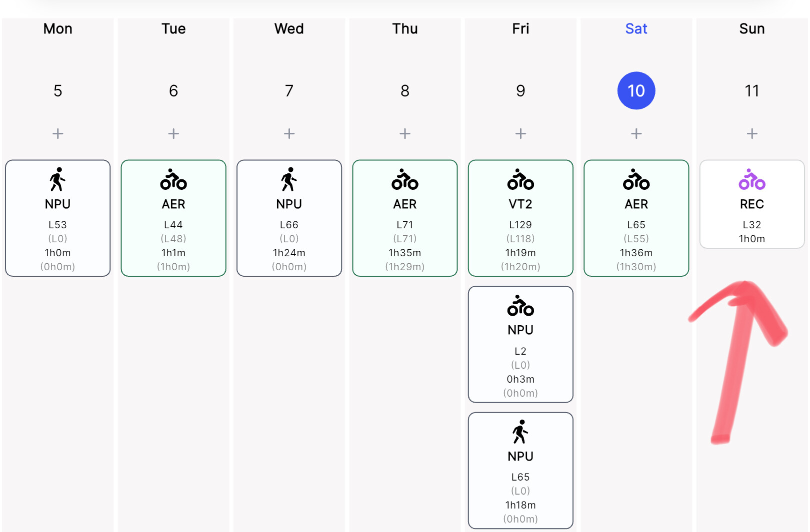
Task: Open Friday's NPU L2 short ride card
Action: tap(520, 344)
